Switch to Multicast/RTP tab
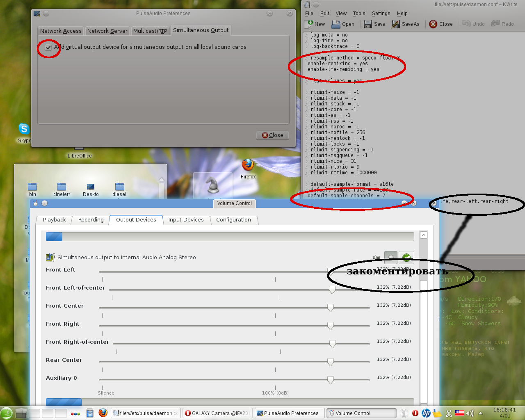The height and width of the screenshot is (420, 525). pyautogui.click(x=150, y=31)
